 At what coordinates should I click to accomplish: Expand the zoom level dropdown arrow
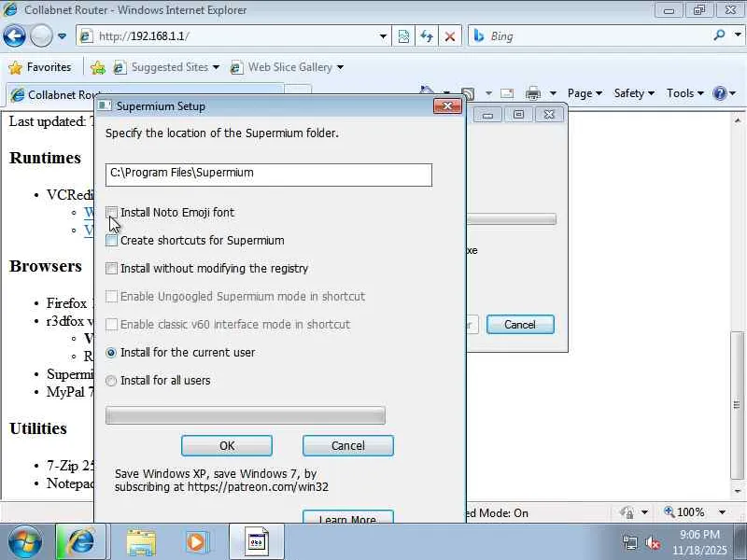(722, 512)
